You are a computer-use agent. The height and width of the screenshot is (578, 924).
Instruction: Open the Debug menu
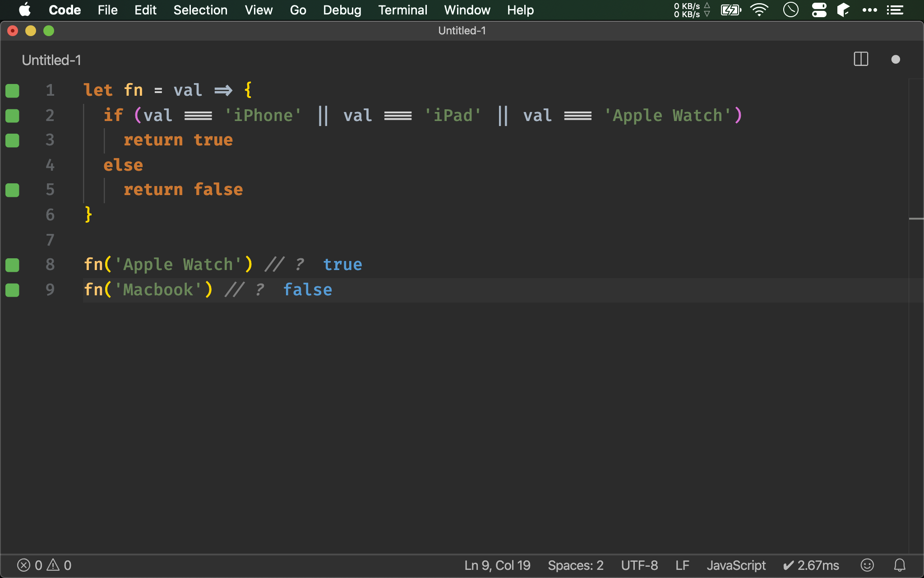pyautogui.click(x=342, y=10)
